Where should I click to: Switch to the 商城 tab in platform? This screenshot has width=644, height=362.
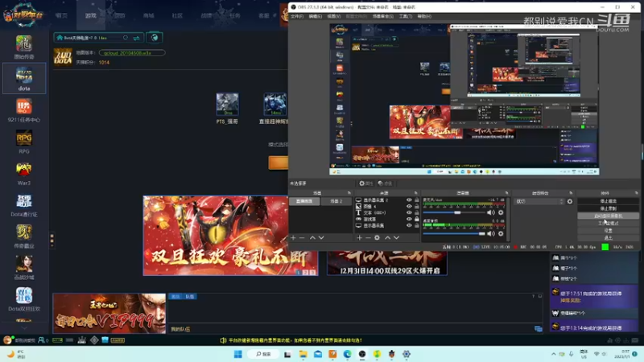[148, 15]
